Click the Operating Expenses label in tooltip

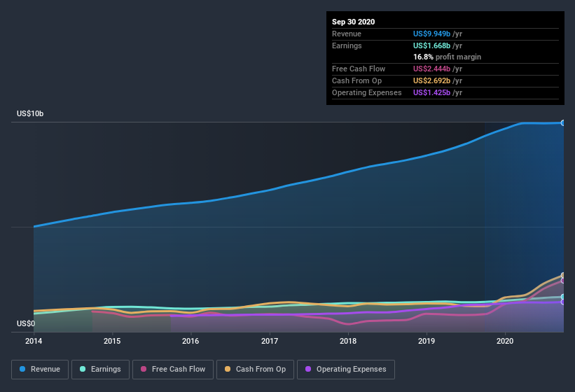(367, 92)
